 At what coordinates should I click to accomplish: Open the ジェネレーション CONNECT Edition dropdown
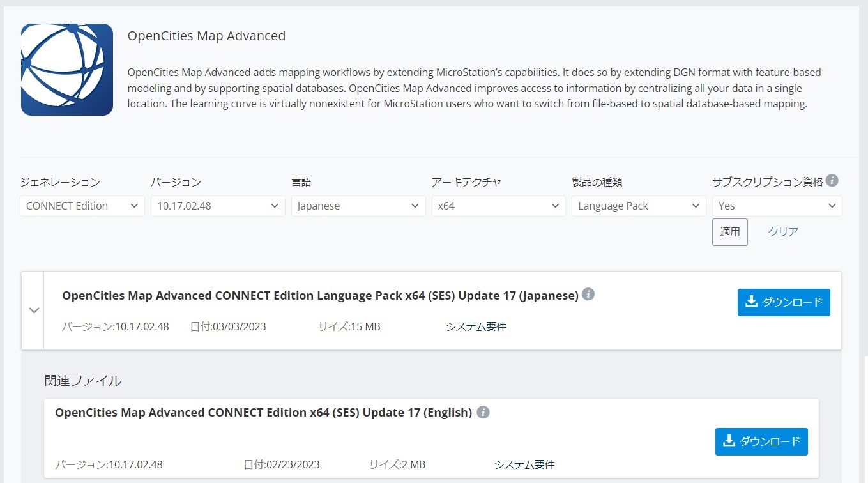coord(82,206)
